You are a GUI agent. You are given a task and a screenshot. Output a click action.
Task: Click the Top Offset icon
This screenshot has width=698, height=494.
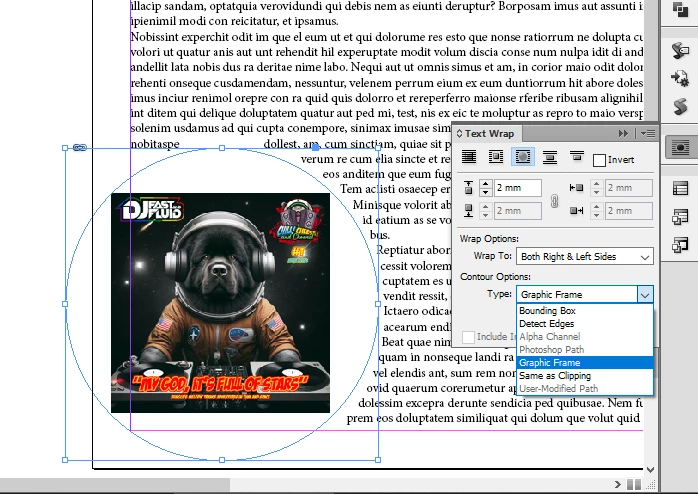[x=468, y=188]
